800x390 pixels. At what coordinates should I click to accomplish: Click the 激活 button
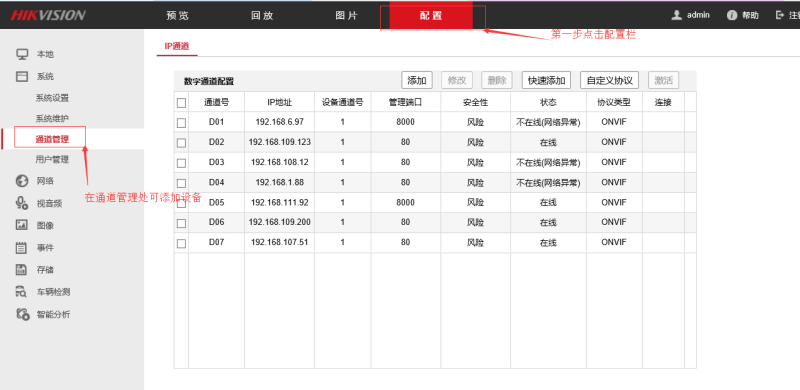click(664, 80)
